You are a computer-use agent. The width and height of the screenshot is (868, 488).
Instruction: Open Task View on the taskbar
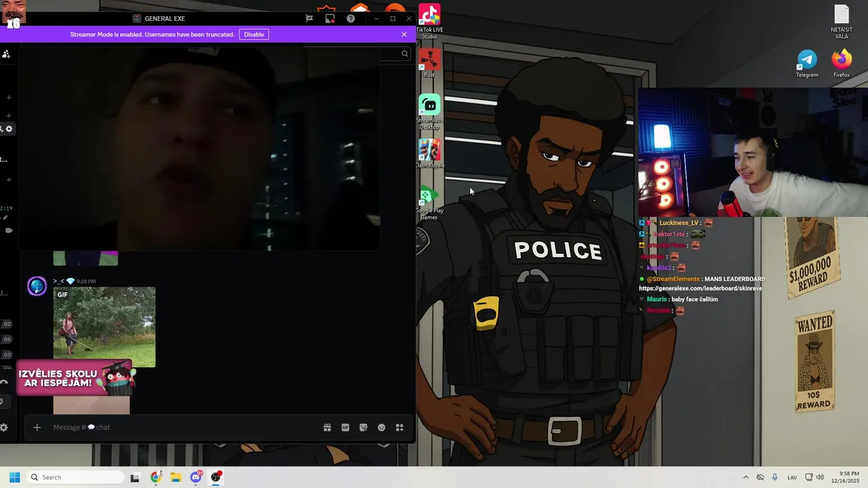coord(135,477)
